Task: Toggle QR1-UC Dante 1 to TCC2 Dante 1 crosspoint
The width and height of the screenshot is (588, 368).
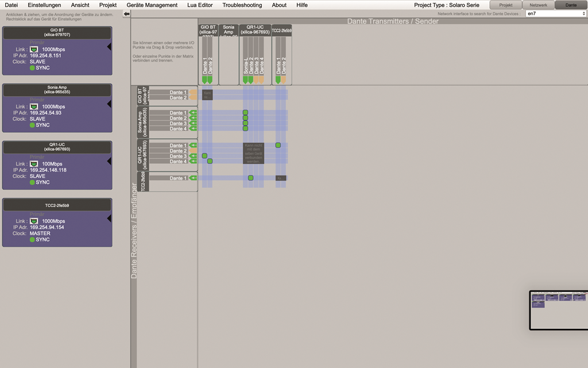Action: (x=278, y=145)
